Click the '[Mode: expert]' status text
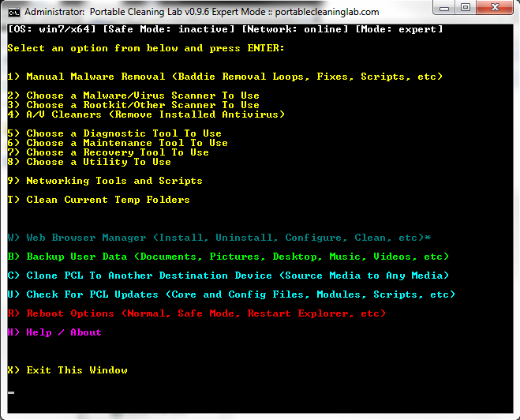This screenshot has height=420, width=520. coord(399,29)
